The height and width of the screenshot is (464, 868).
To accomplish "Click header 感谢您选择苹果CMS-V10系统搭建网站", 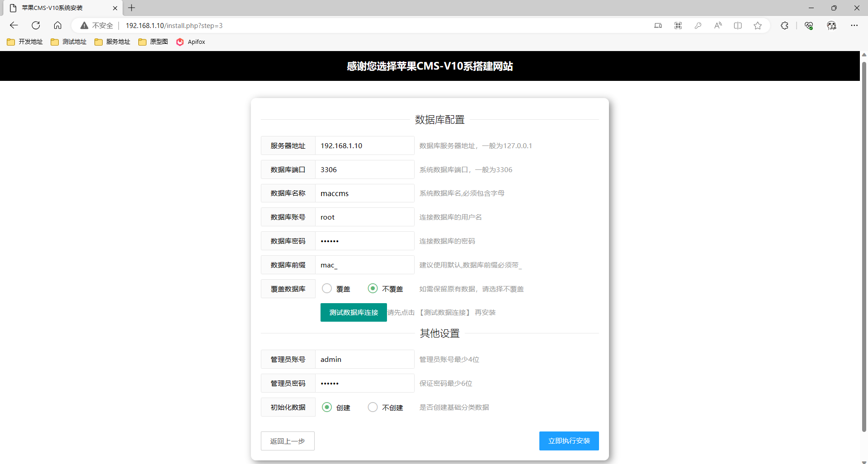I will [429, 66].
